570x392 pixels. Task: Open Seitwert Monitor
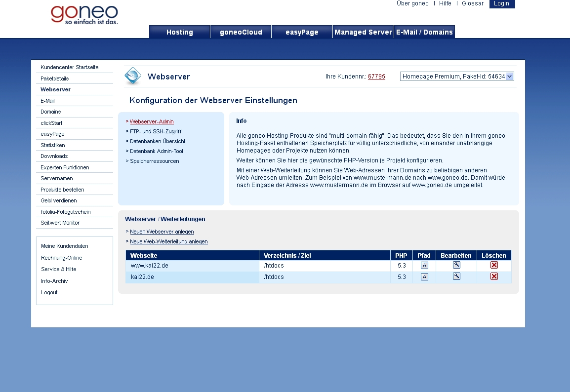point(60,222)
